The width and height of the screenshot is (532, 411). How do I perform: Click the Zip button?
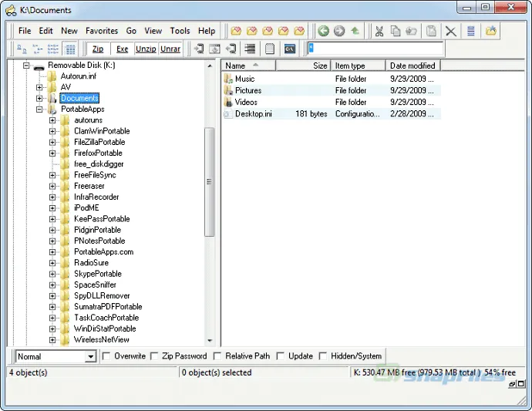tap(98, 49)
